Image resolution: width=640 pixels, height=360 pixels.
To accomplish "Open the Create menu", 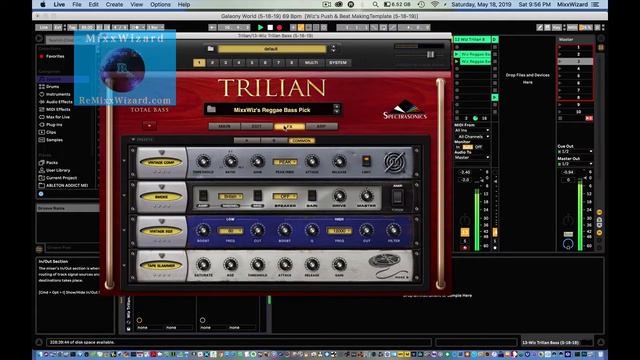I will click(114, 4).
